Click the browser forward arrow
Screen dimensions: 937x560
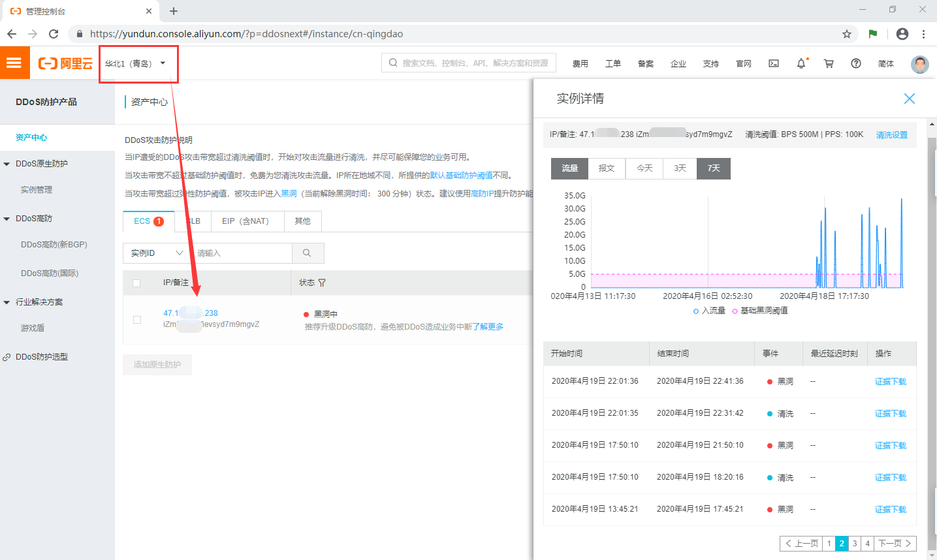click(x=33, y=34)
